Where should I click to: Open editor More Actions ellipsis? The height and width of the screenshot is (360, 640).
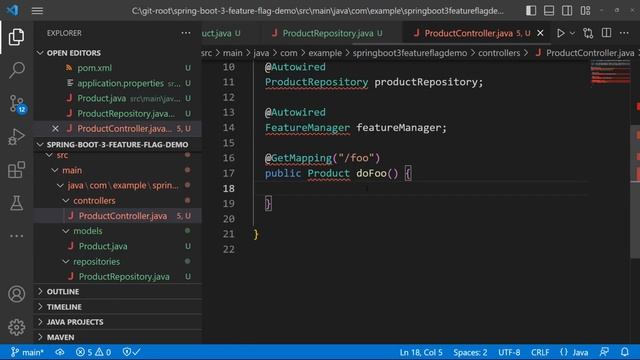coord(624,33)
